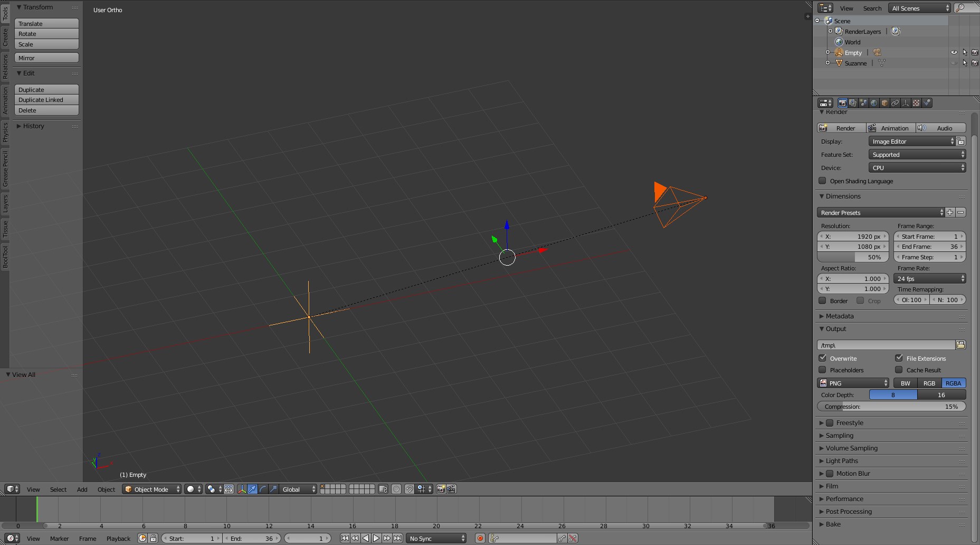
Task: Open the World properties tab
Action: pyautogui.click(x=874, y=103)
